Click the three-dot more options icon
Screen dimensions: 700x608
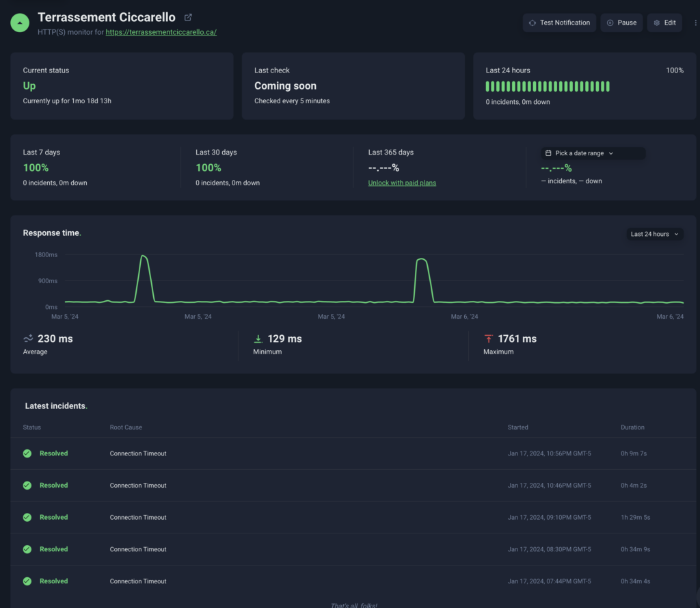[695, 23]
